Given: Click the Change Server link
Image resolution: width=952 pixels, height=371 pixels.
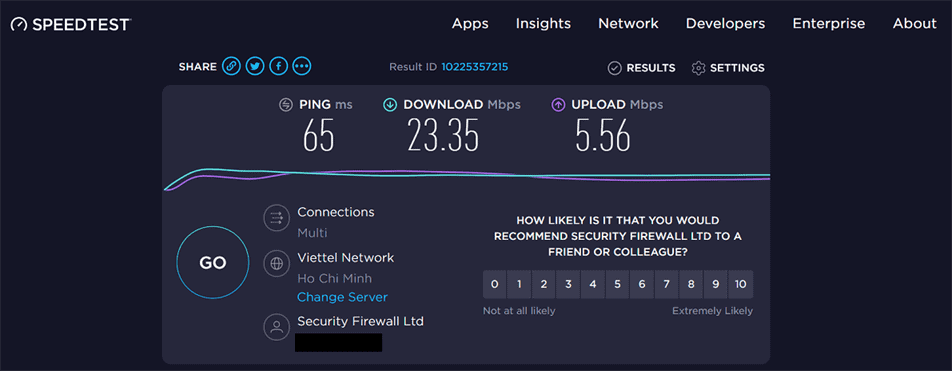Looking at the screenshot, I should point(342,298).
